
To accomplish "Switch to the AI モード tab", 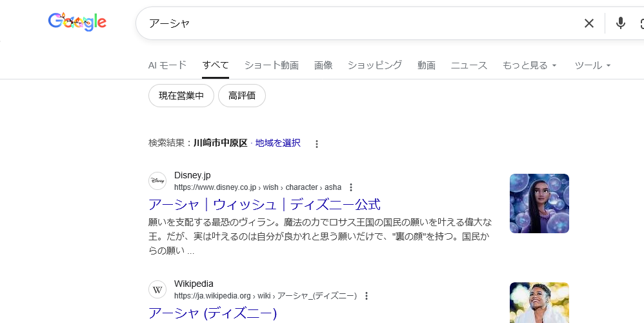I will click(167, 65).
